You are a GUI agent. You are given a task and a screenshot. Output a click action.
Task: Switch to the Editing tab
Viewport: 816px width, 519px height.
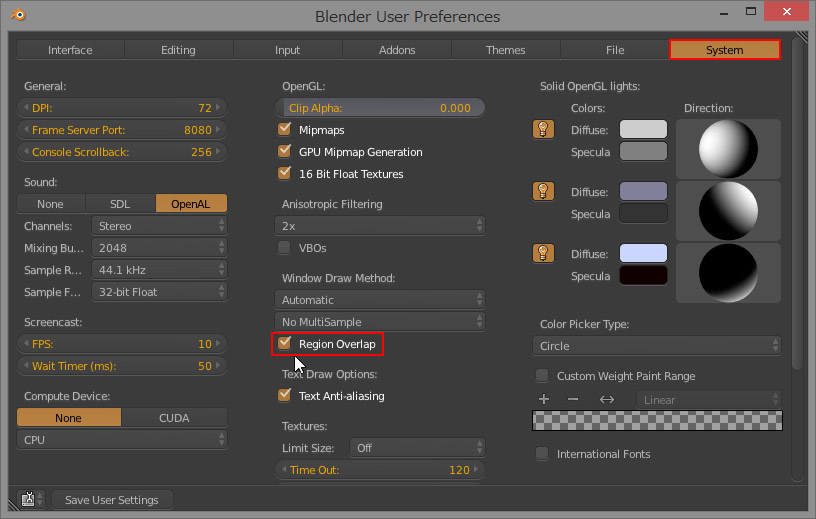(178, 50)
